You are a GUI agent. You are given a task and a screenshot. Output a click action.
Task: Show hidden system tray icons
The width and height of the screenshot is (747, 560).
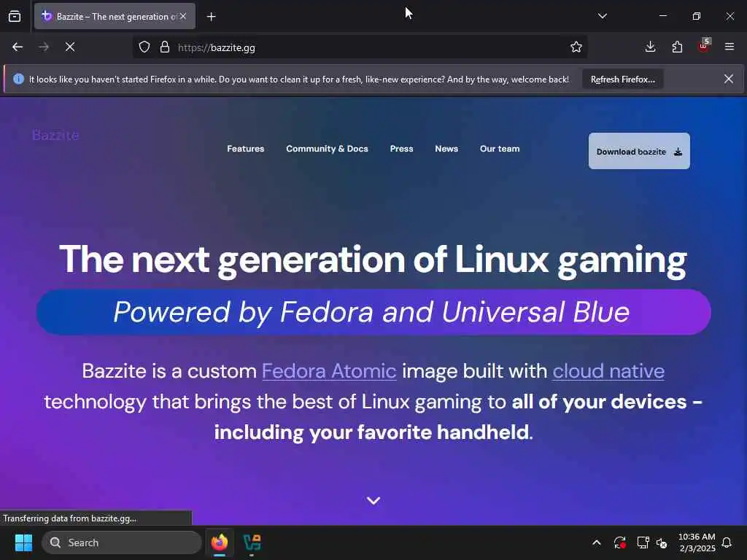coord(597,542)
